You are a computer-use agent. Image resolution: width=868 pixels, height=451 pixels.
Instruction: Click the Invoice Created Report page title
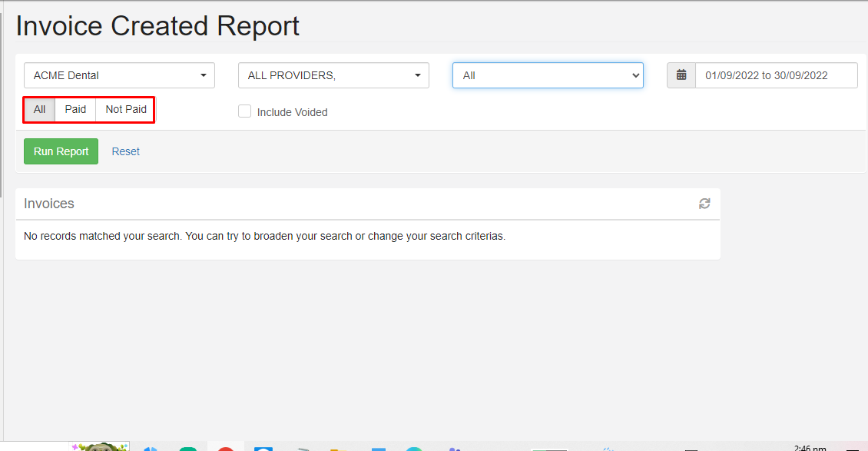pos(157,26)
